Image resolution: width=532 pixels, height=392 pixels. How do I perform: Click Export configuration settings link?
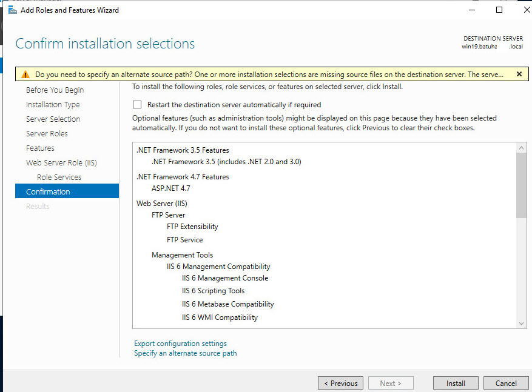tap(180, 344)
